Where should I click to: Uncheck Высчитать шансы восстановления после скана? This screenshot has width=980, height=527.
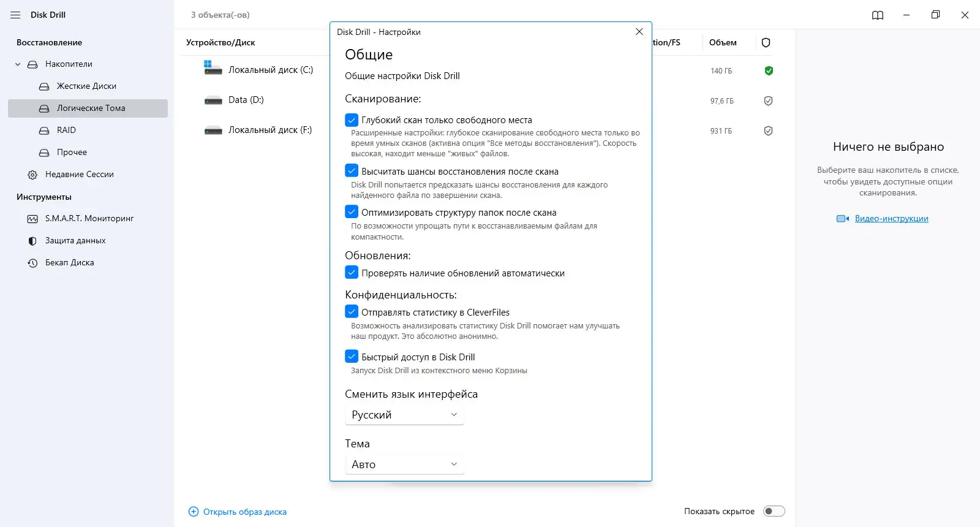(352, 170)
